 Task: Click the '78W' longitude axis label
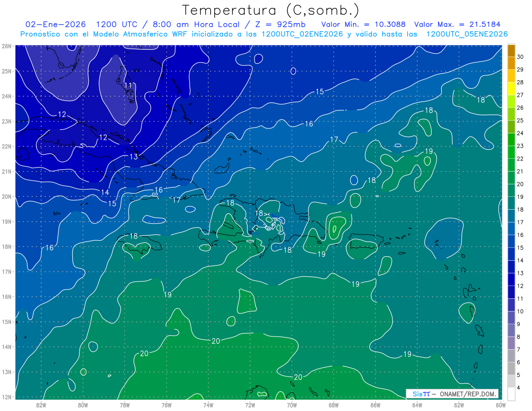pyautogui.click(x=125, y=405)
